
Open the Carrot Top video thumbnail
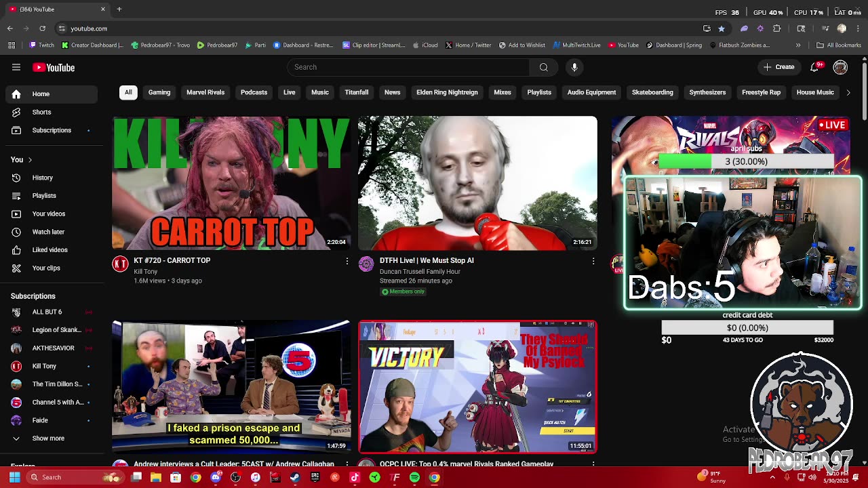click(x=231, y=183)
